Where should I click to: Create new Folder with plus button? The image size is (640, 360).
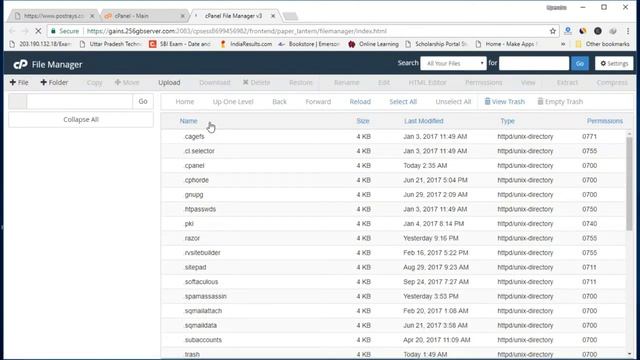[54, 82]
